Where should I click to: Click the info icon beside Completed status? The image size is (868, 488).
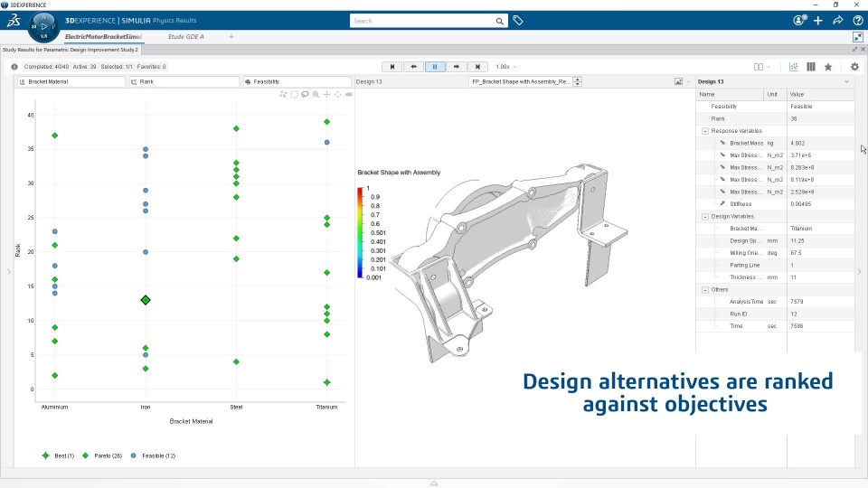(14, 66)
